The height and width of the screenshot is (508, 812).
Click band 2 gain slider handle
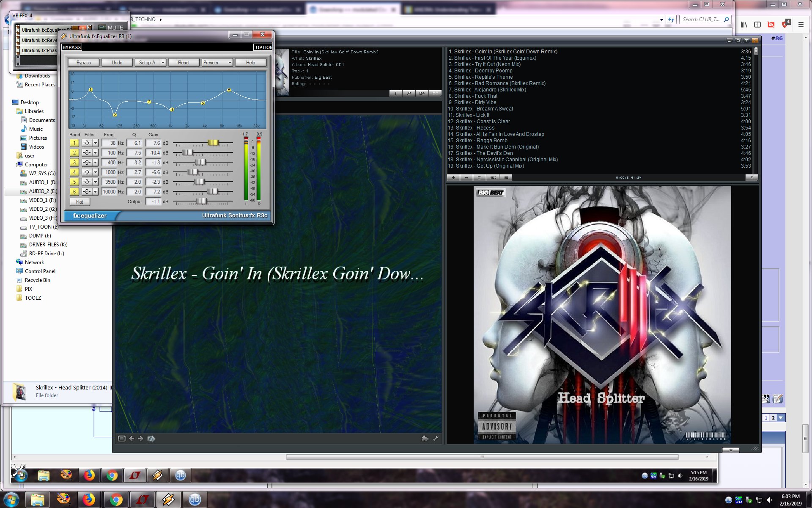[x=188, y=152]
